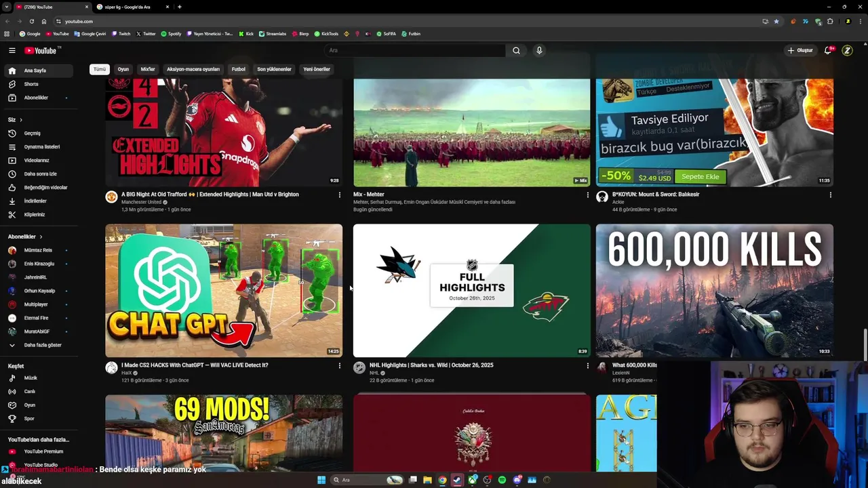
Task: Open the browser tab search dropdown arrow
Action: pyautogui.click(x=7, y=7)
